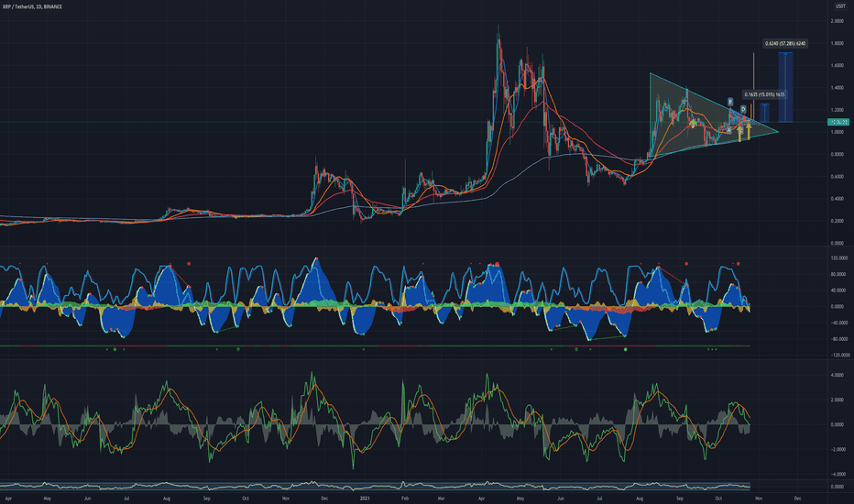Select the tall blue price-range measurement box

pos(785,87)
